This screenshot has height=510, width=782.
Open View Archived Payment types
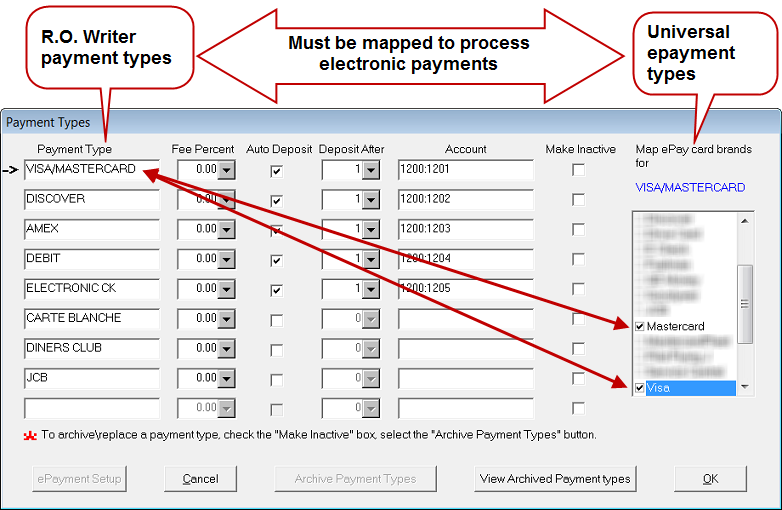(555, 479)
